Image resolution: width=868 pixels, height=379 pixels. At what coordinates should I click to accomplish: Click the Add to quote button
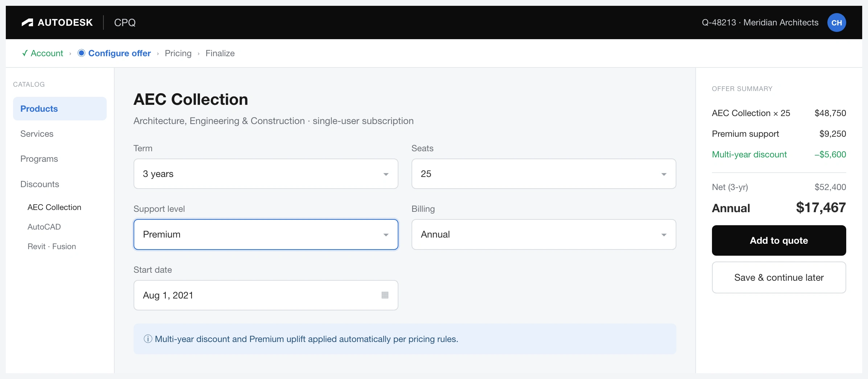779,240
